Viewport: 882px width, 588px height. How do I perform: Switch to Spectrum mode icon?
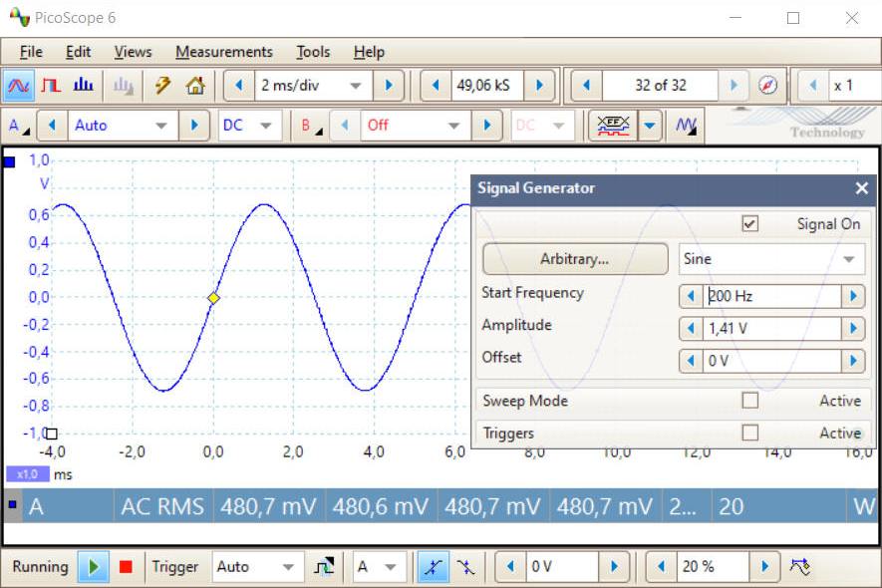[x=84, y=86]
